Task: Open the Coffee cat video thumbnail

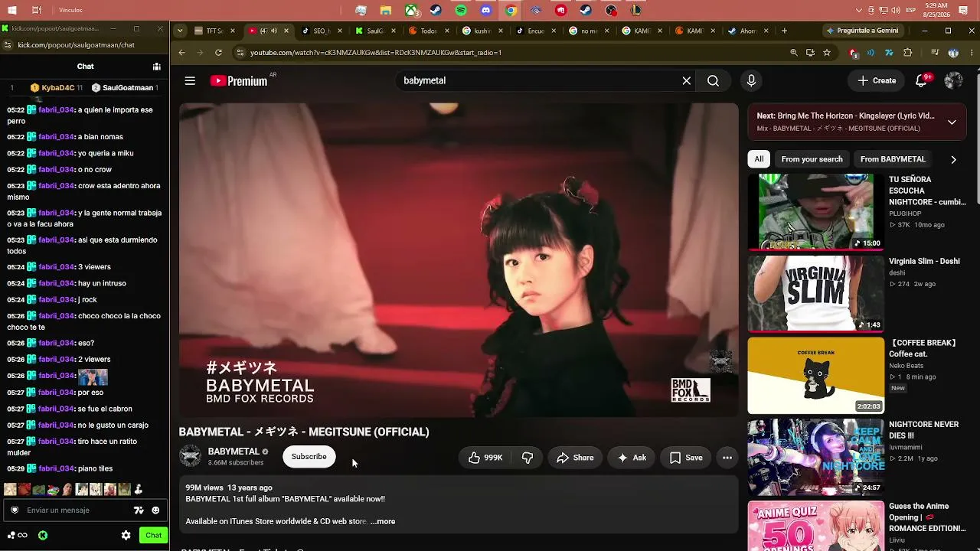Action: [x=816, y=376]
